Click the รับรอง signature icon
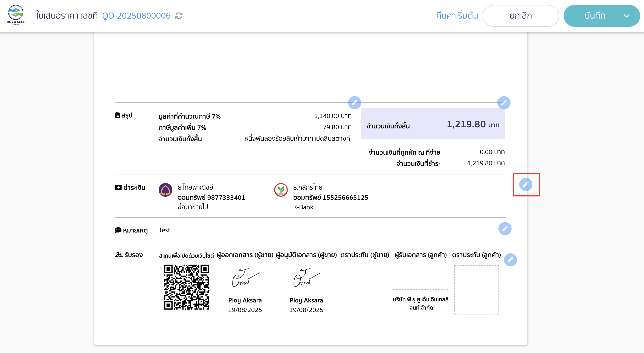 tap(119, 255)
